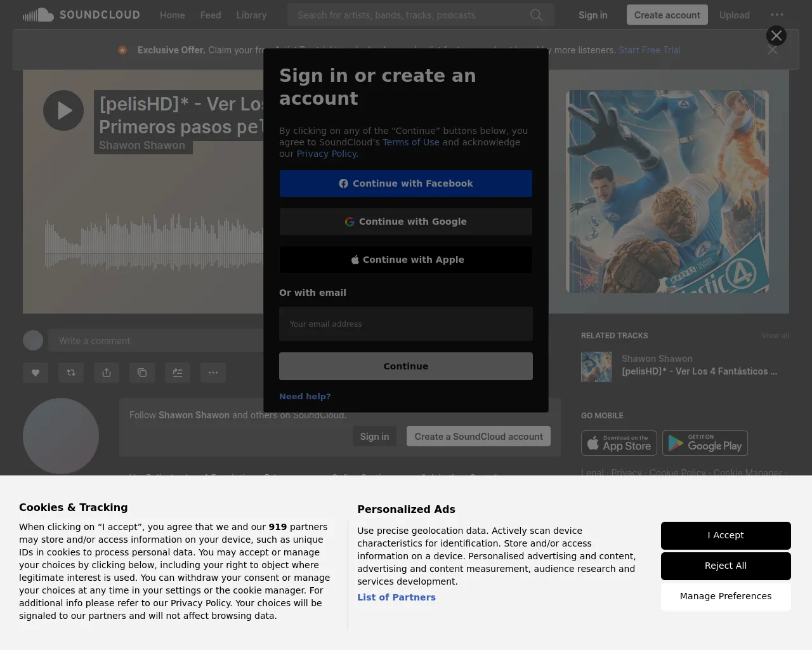The width and height of the screenshot is (812, 650).
Task: Open the three-dots header menu
Action: (x=776, y=15)
